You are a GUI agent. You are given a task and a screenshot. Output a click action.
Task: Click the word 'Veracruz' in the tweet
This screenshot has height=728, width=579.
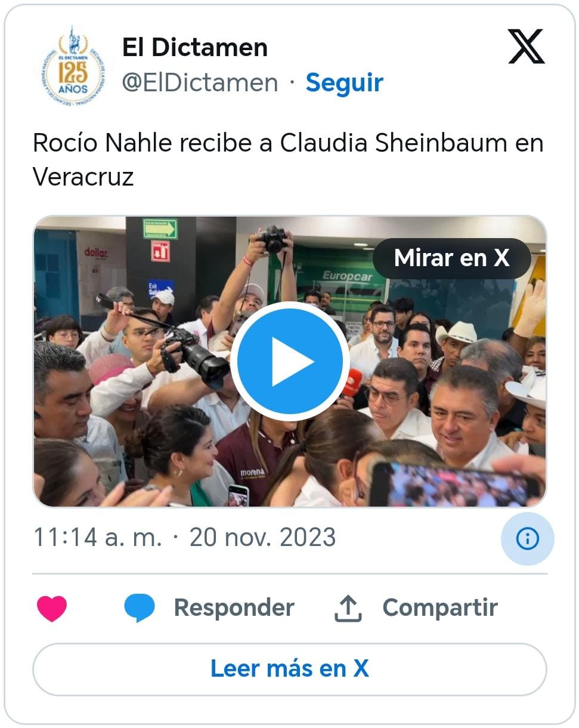pyautogui.click(x=83, y=177)
